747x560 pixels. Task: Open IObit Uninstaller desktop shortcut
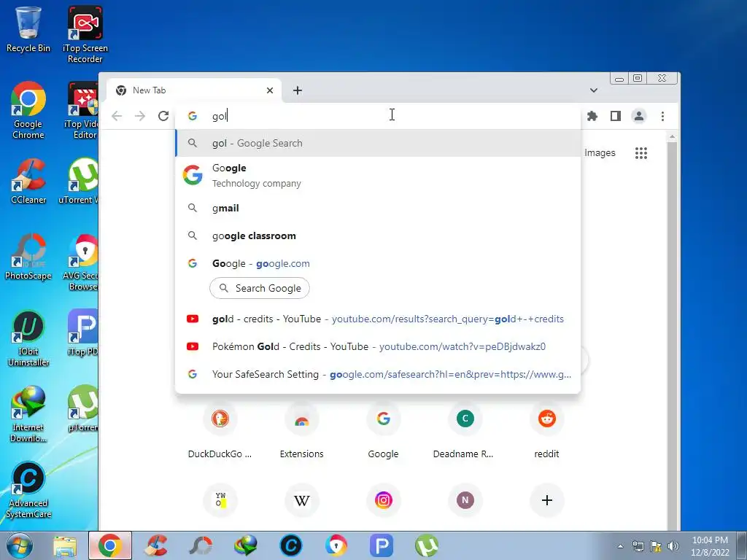[x=28, y=338]
